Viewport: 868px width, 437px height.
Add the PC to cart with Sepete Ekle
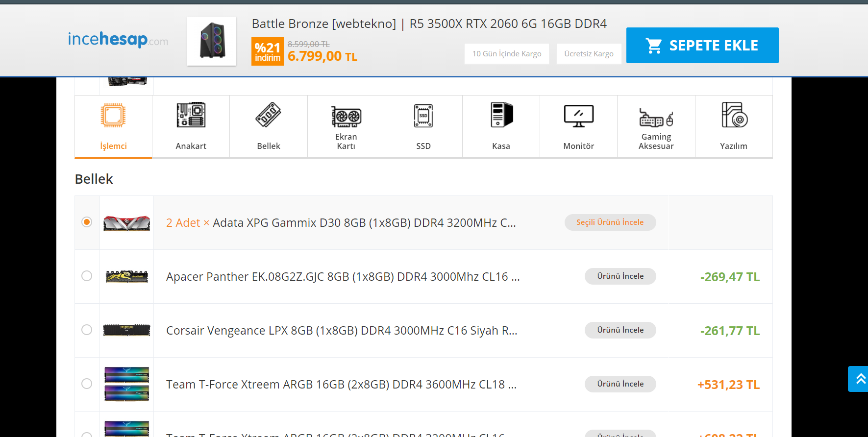click(x=702, y=46)
